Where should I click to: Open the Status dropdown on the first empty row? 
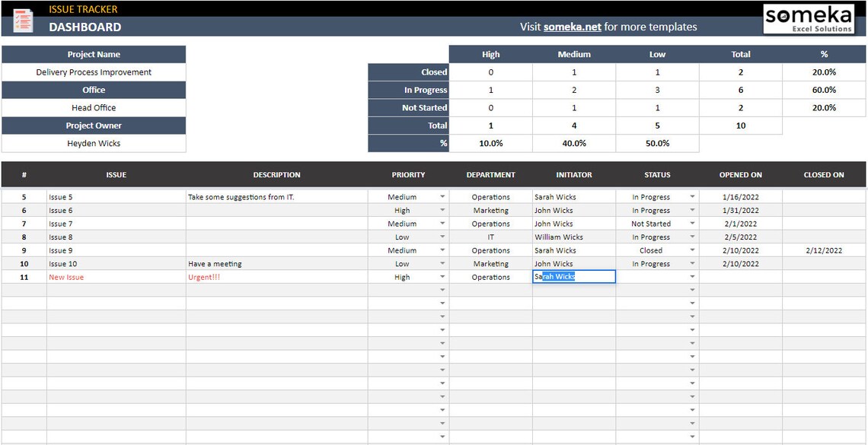[x=691, y=290]
